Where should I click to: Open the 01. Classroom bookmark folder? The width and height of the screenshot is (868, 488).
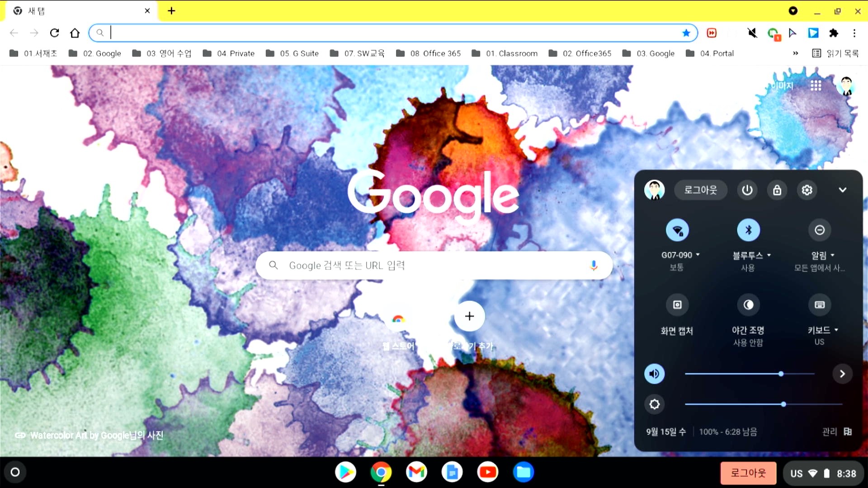pos(505,53)
